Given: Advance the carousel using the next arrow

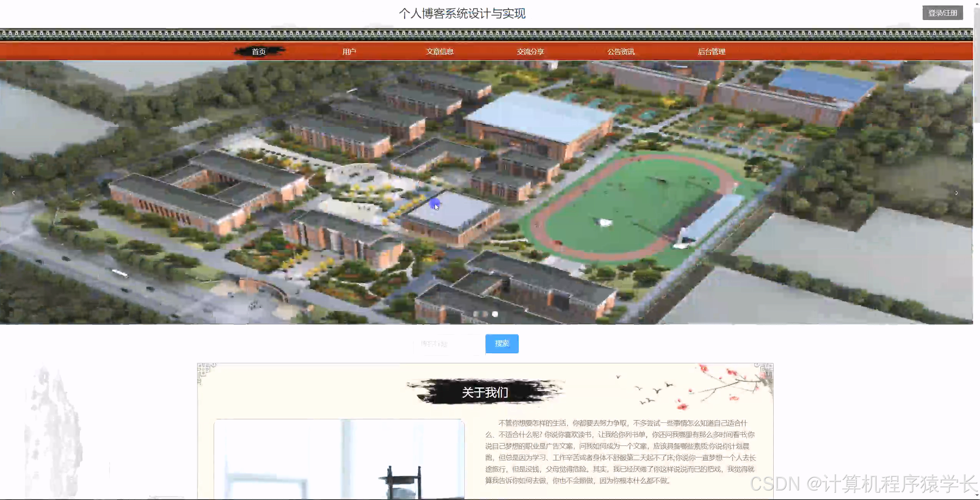Looking at the screenshot, I should tap(956, 193).
